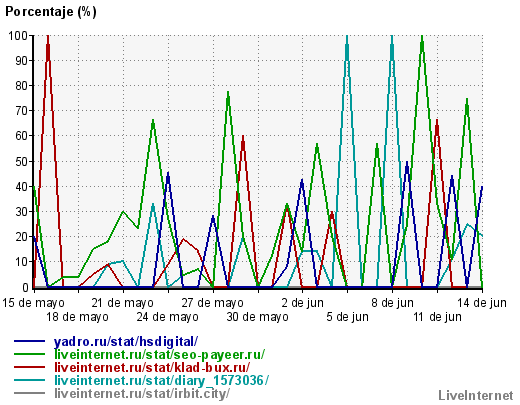The width and height of the screenshot is (520, 405).
Task: Click the 70 value on y-axis
Action: pos(22,111)
